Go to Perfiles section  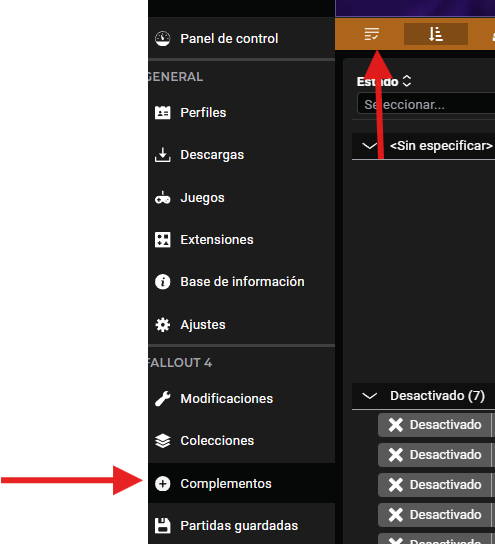[x=241, y=113]
